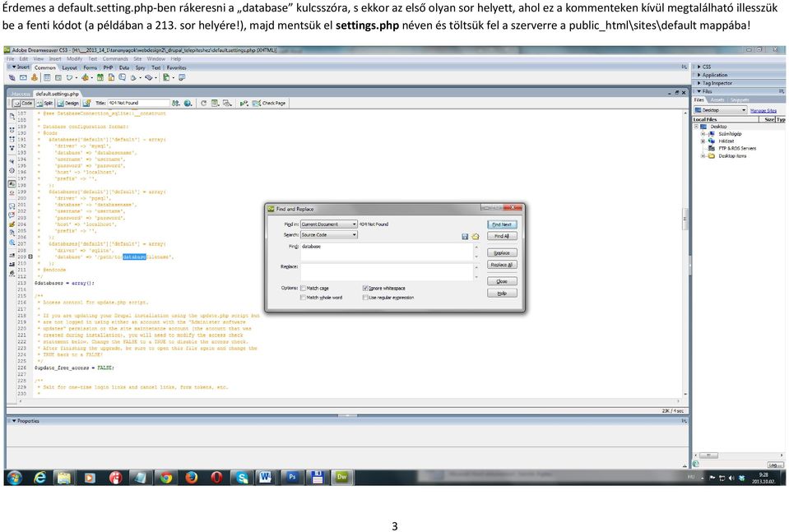This screenshot has height=532, width=789.
Task: Click the Email Link icon in Insert bar
Action: (23, 77)
